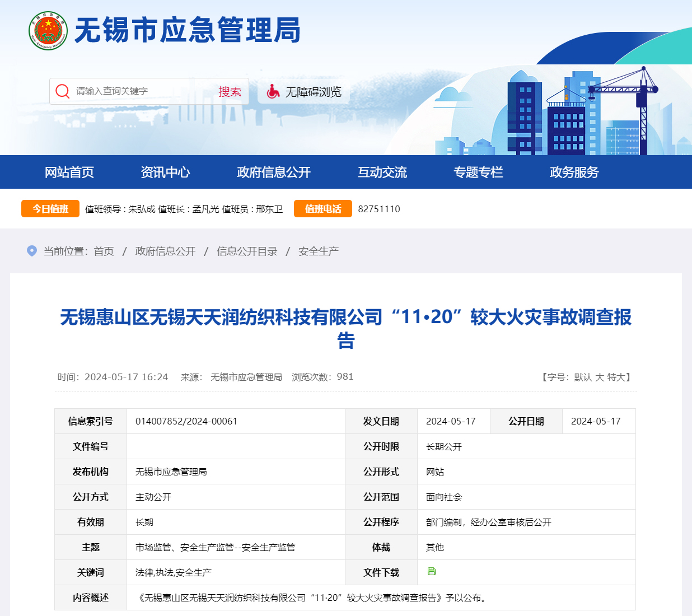The image size is (692, 616).
Task: Click the source text 无锡市应急管理局 under the title
Action: point(246,377)
